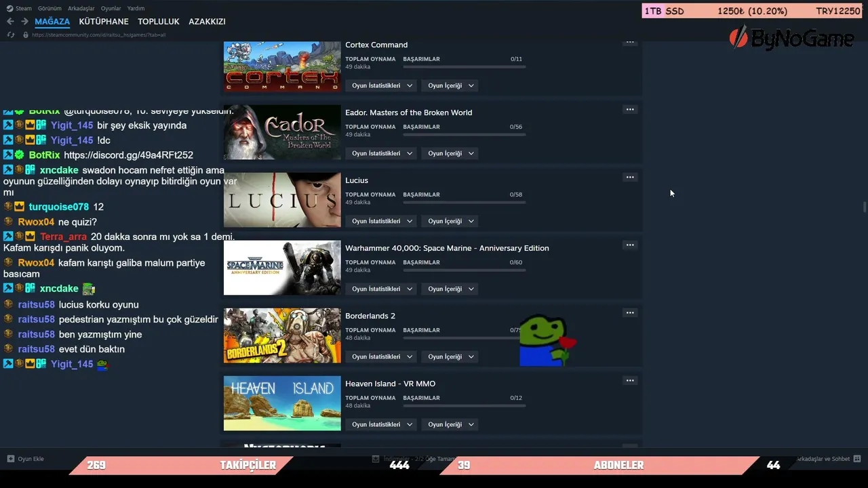Expand Oyun İçeriği for Heaven Island
This screenshot has height=488, width=868.
pos(450,424)
